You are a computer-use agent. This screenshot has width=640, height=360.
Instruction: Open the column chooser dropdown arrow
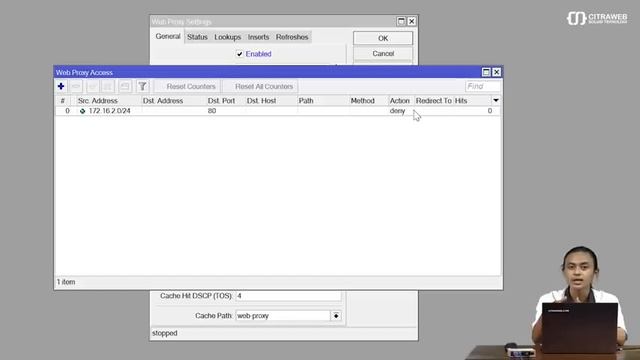(496, 100)
